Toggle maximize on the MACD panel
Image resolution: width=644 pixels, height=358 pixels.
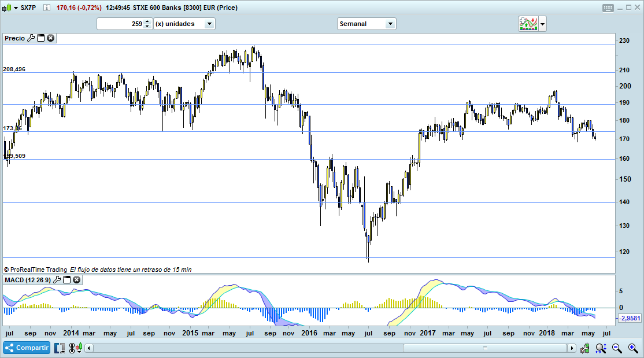pyautogui.click(x=66, y=280)
